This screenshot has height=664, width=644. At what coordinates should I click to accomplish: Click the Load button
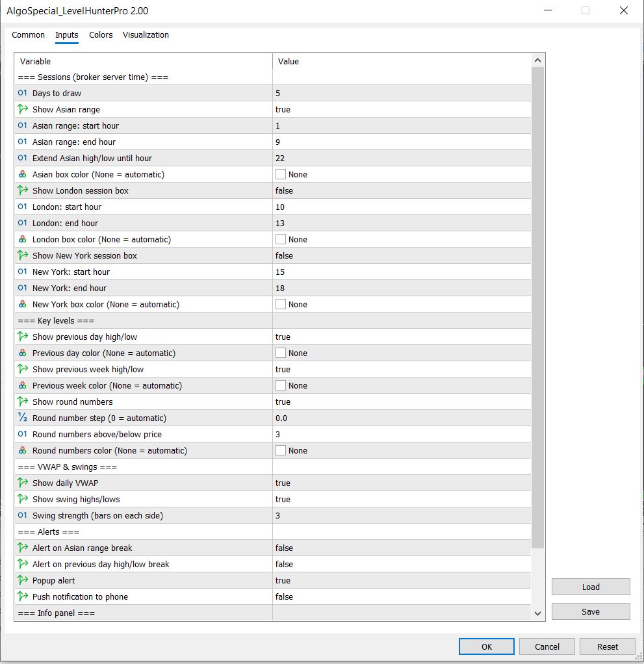[x=591, y=587]
